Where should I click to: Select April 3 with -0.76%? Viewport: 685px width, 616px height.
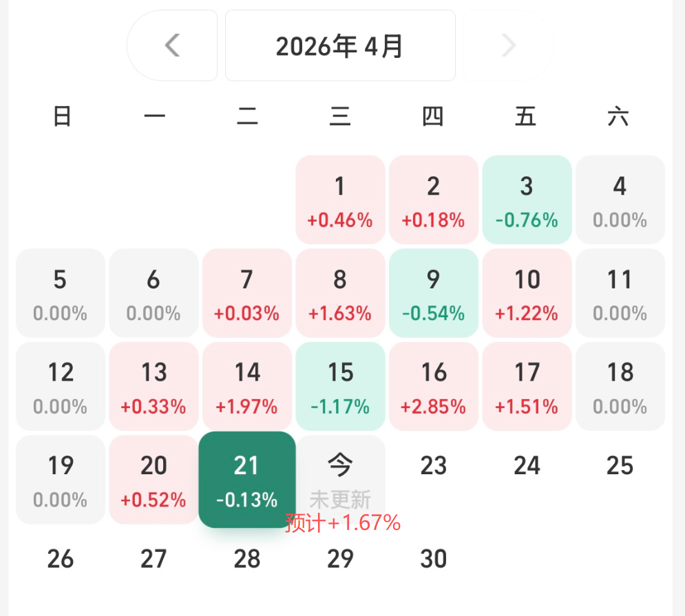click(527, 200)
